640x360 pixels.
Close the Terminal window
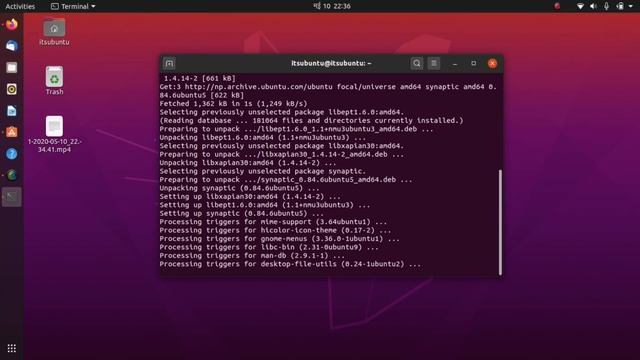click(x=493, y=63)
